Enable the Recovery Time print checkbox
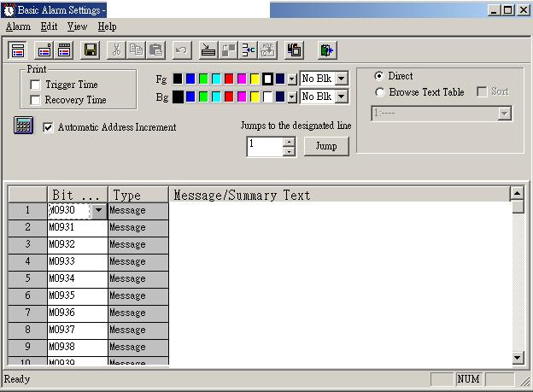This screenshot has width=533, height=392. [36, 100]
